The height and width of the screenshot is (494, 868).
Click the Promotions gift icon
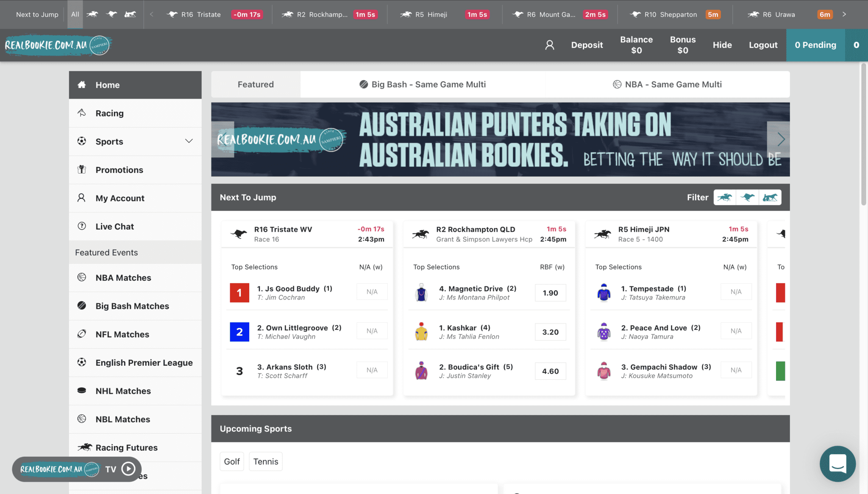(x=82, y=169)
